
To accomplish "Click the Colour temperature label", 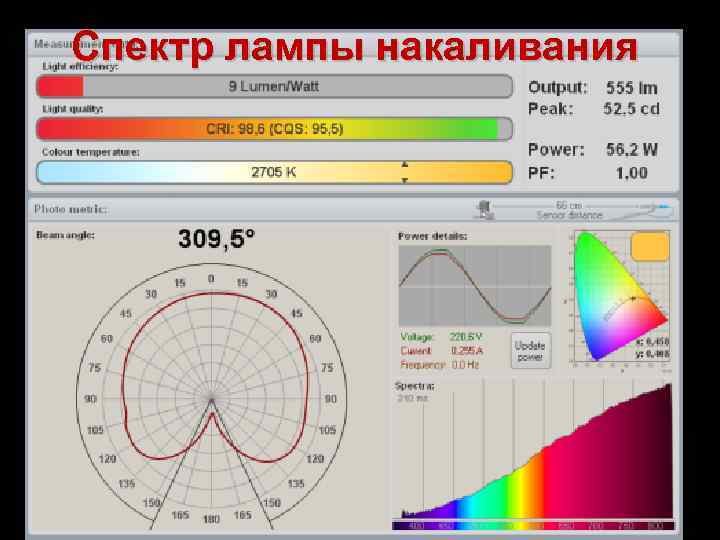I will [90, 152].
